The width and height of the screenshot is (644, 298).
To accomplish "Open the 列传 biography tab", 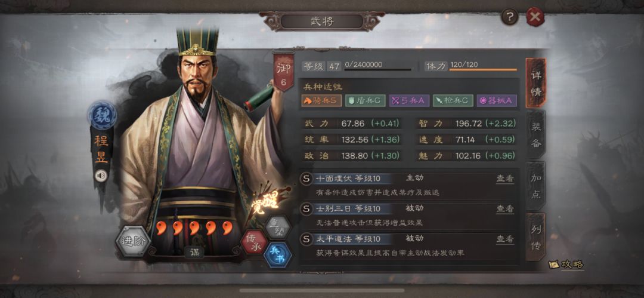I will (x=535, y=237).
